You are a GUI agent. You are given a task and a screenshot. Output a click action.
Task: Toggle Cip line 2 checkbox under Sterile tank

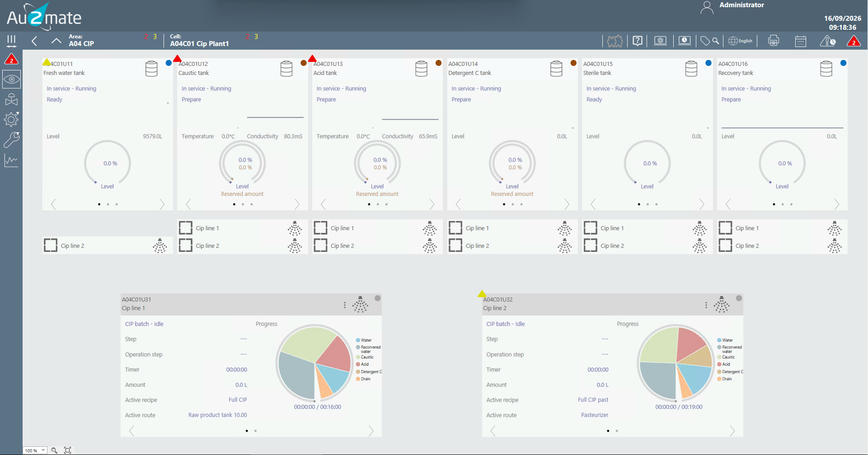(x=590, y=245)
